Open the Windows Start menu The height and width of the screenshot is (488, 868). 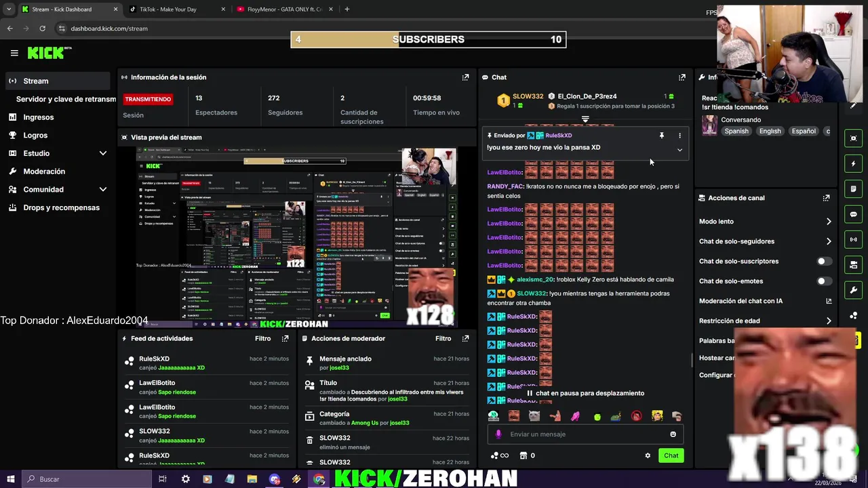click(11, 479)
